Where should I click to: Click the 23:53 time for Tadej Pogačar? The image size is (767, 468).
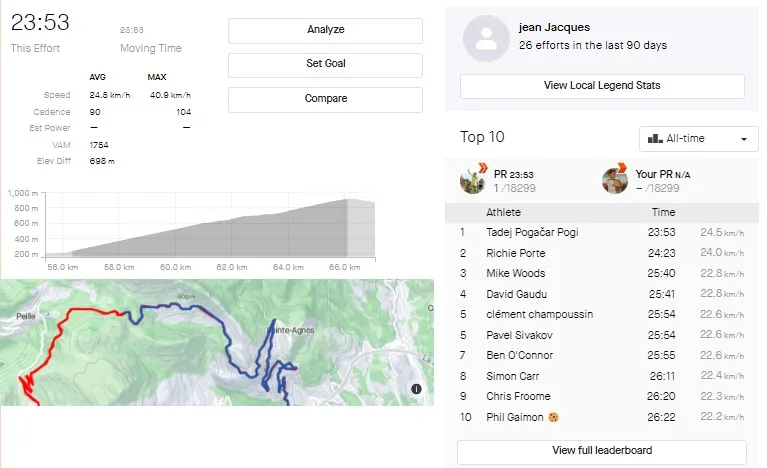tap(661, 232)
